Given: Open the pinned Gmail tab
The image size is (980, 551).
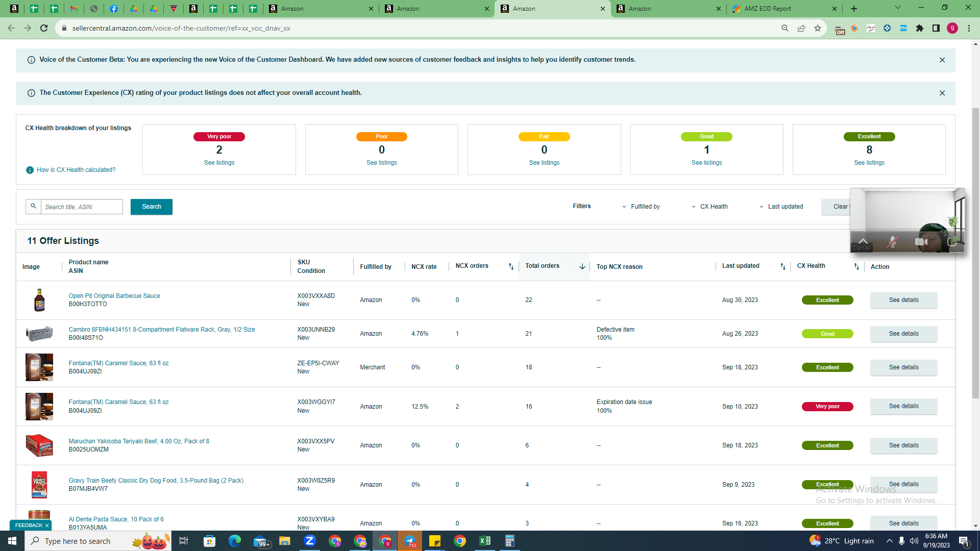Looking at the screenshot, I should pos(74,9).
